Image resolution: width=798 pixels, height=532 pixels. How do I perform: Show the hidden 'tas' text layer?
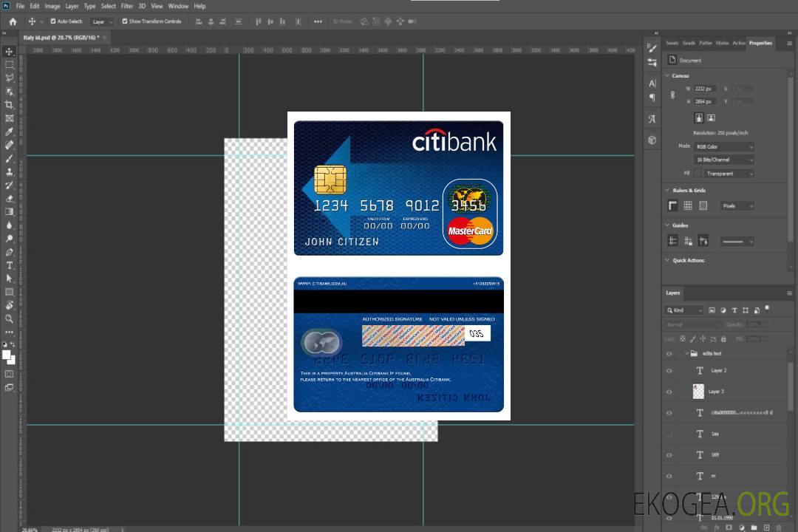tap(669, 434)
